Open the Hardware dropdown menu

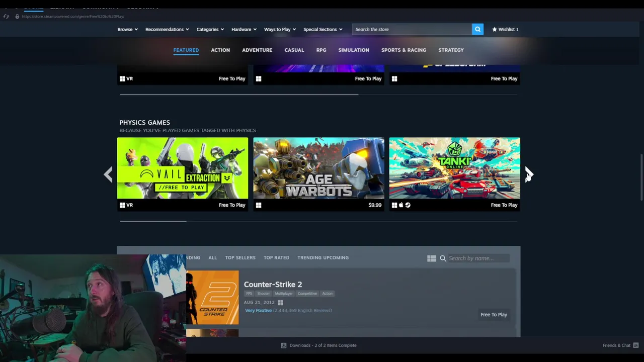(x=244, y=29)
